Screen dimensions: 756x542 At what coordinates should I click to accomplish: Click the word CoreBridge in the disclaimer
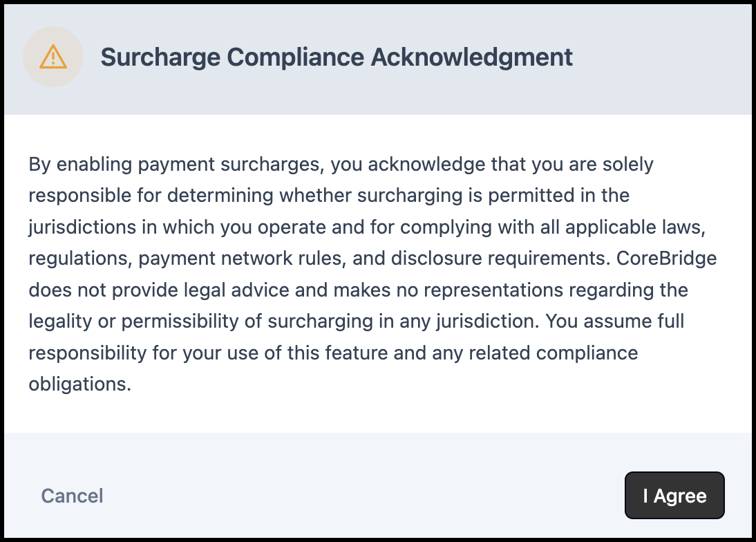point(666,259)
